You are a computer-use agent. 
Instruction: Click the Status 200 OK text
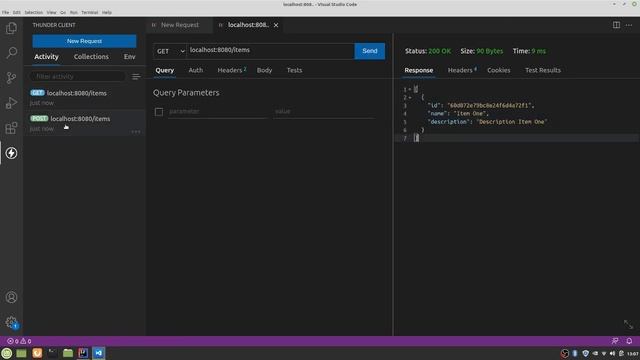(428, 51)
